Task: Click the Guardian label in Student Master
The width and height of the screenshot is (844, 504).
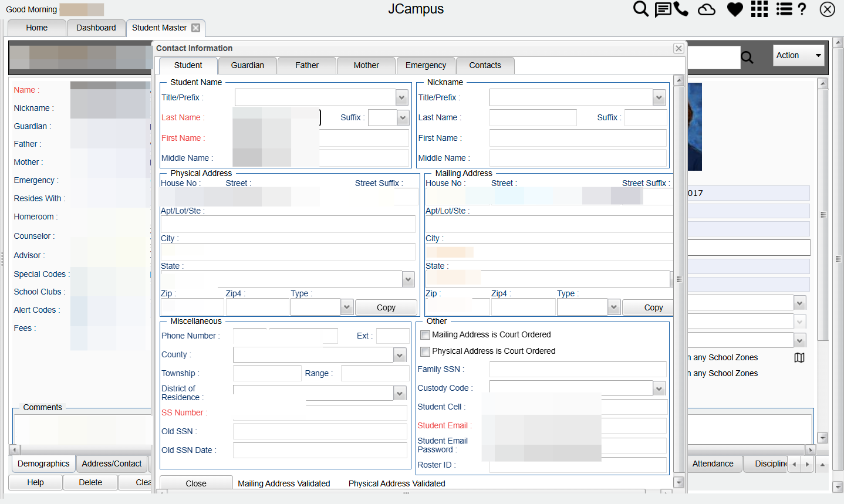Action: [32, 126]
